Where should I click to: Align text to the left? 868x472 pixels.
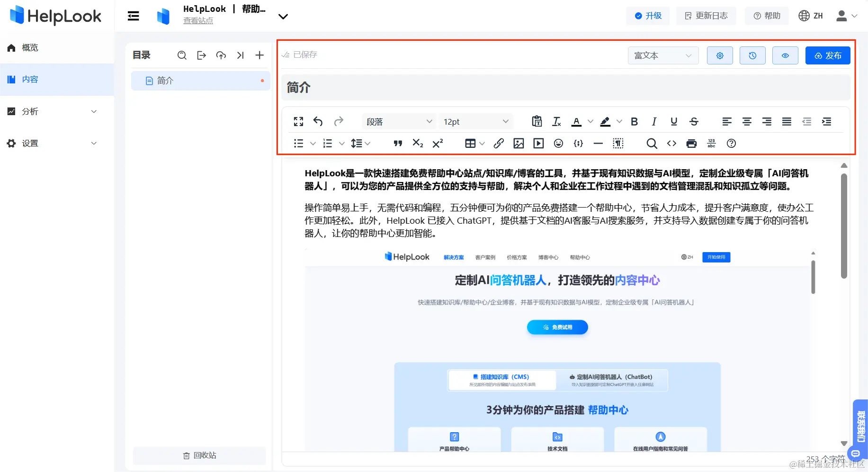tap(727, 122)
